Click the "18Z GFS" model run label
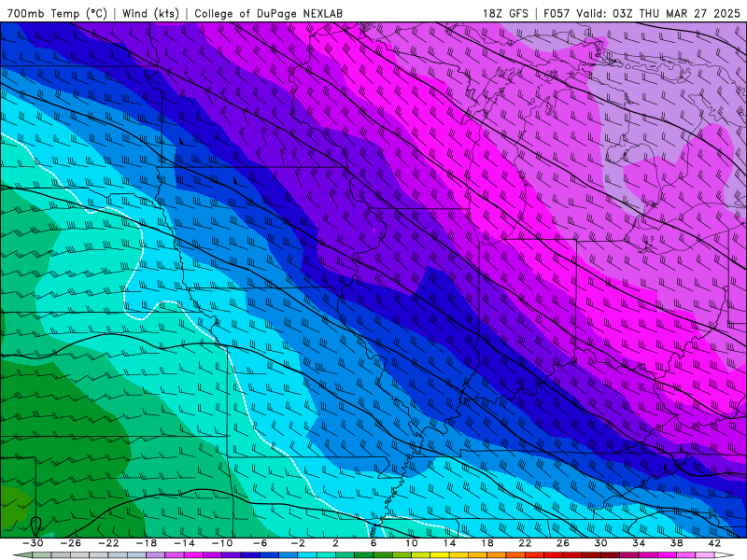747x560 pixels. (505, 13)
